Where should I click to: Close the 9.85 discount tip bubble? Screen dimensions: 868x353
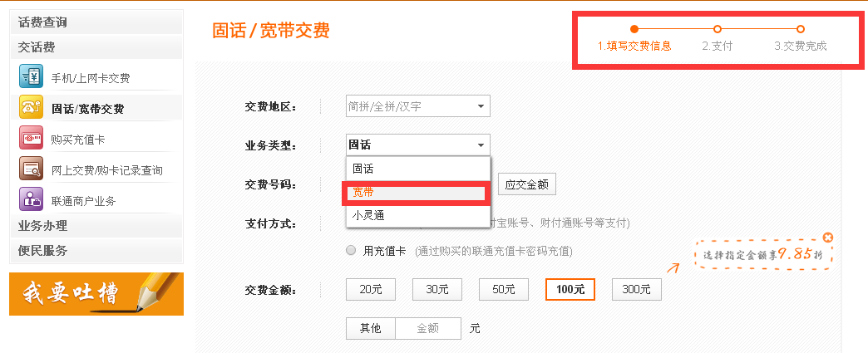827,238
